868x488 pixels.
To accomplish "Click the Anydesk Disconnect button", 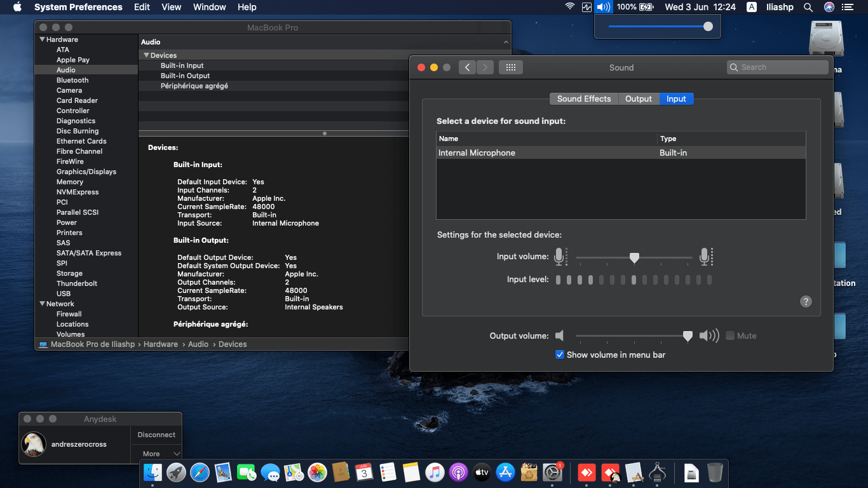I will 156,435.
